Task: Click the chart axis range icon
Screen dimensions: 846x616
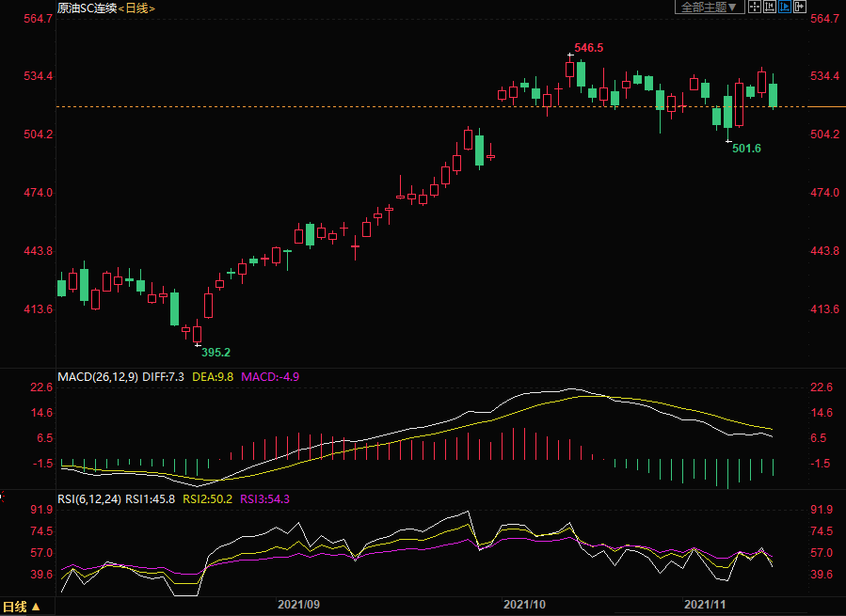Action: click(x=770, y=7)
